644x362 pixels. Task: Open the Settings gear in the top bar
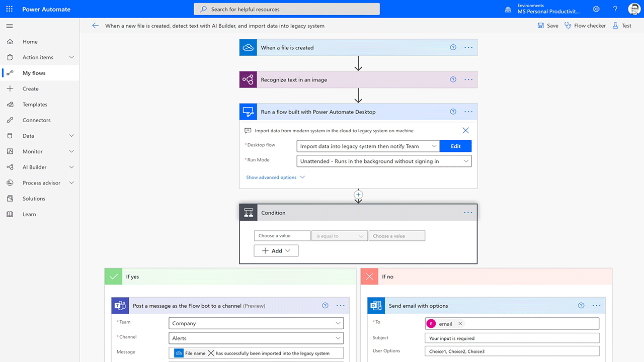[x=596, y=9]
